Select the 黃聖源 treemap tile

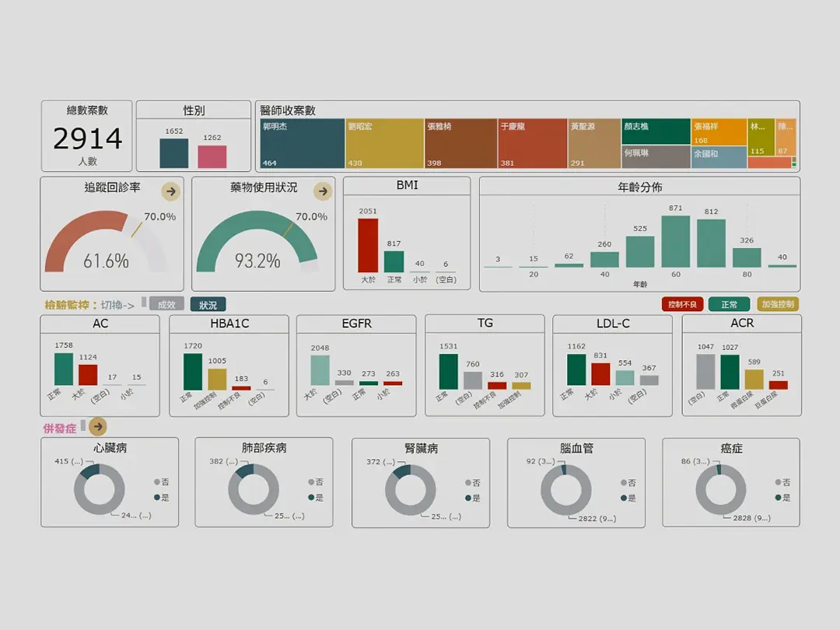594,144
